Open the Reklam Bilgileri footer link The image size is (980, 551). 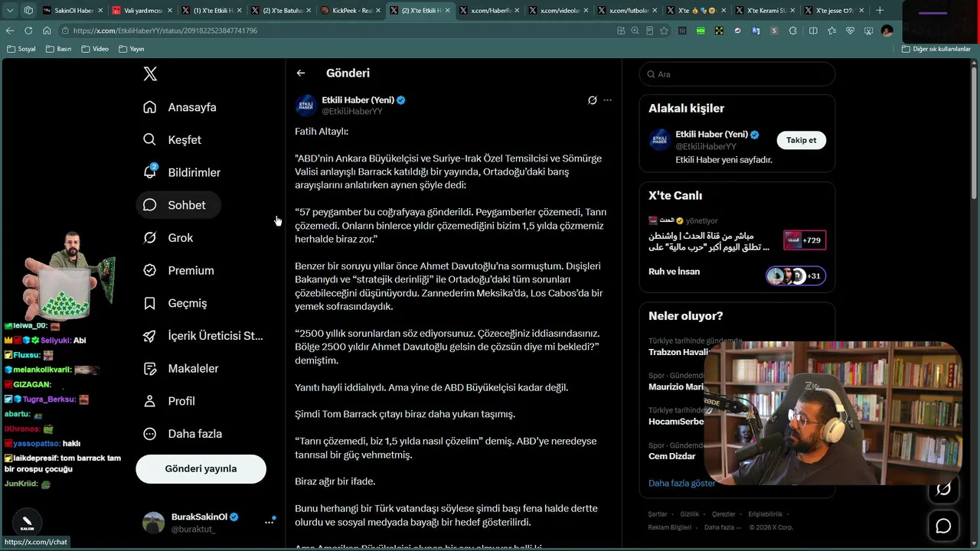(670, 527)
